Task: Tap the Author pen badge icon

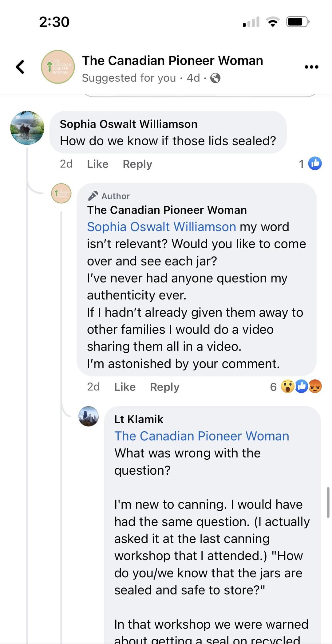Action: point(93,196)
